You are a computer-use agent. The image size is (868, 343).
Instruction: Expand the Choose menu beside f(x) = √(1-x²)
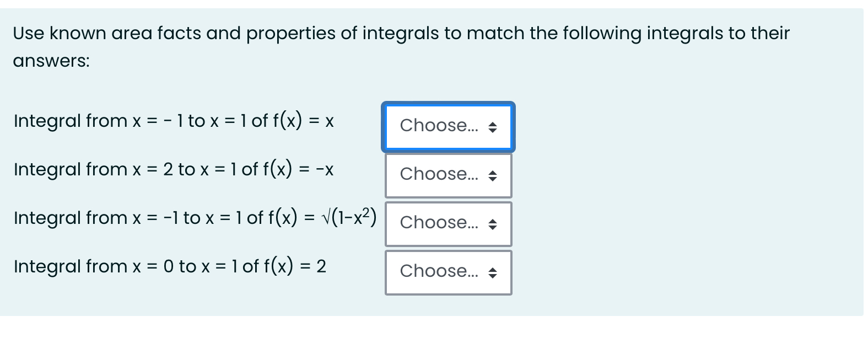click(x=449, y=224)
